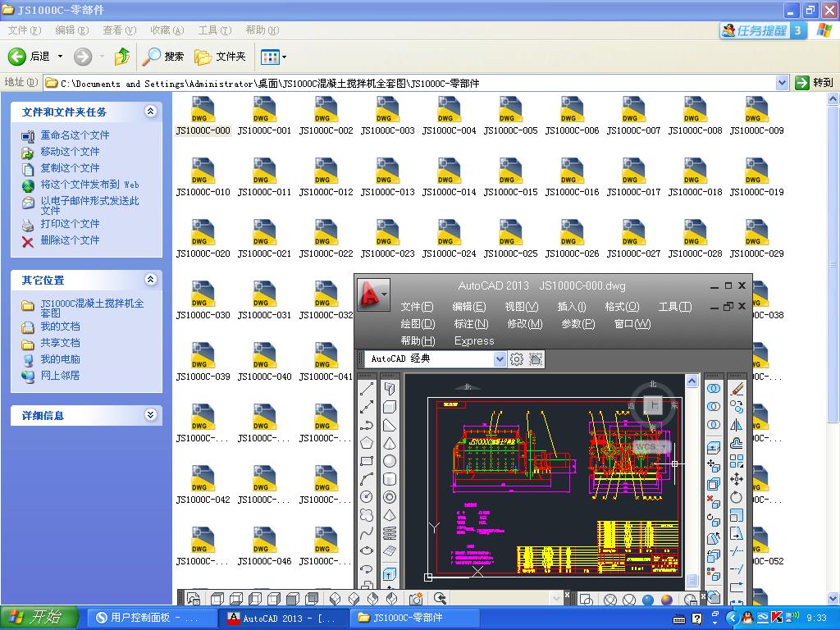Open AutoCAD 绘图(D) menu
Screen dimensions: 840x630
click(418, 323)
